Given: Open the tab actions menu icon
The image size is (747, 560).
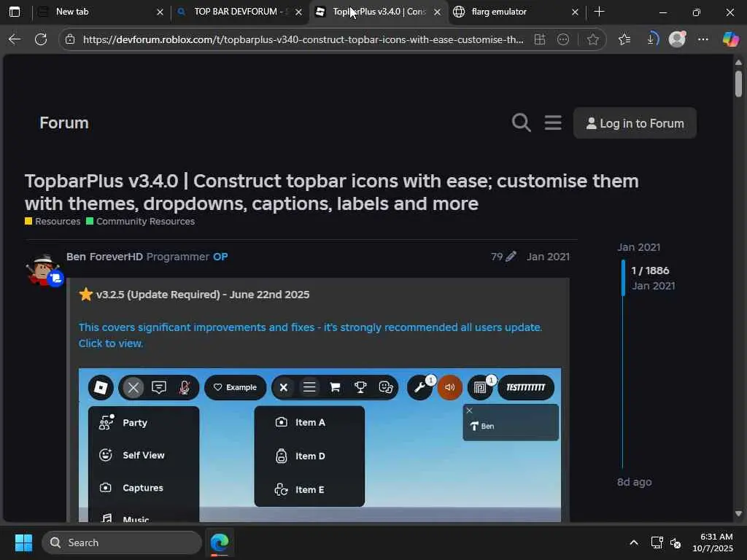Looking at the screenshot, I should tap(15, 12).
